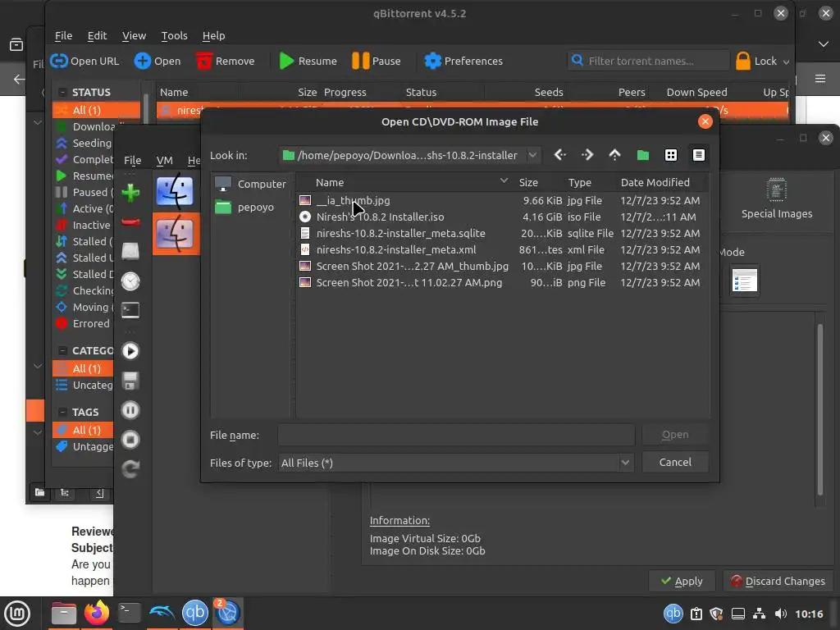Screen dimensions: 840x630
Task: Navigate to the parent directory arrow
Action: pyautogui.click(x=615, y=155)
